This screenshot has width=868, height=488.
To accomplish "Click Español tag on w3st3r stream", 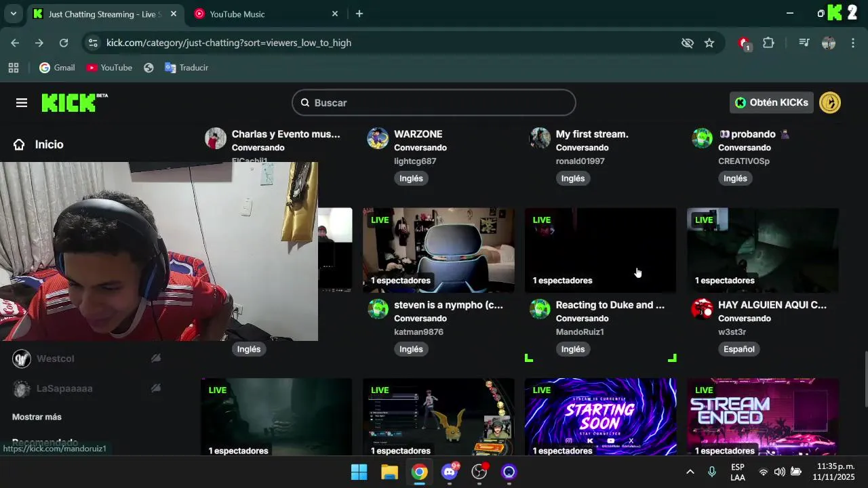I will (738, 349).
